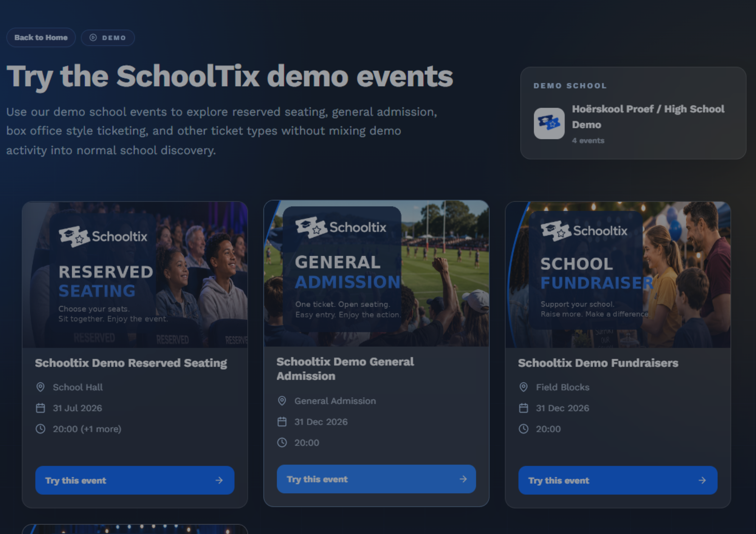Try the Fundraisers demo event
This screenshot has width=756, height=534.
(618, 480)
